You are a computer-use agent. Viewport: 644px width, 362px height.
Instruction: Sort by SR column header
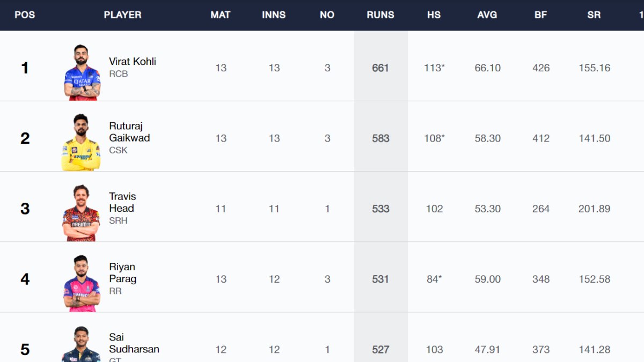(594, 15)
